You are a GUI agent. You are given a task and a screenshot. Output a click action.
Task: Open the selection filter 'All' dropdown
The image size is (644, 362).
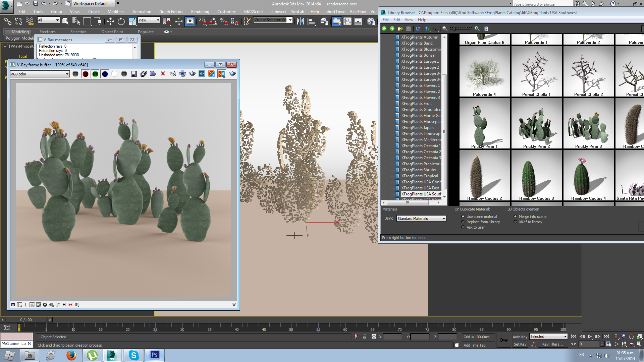(48, 20)
